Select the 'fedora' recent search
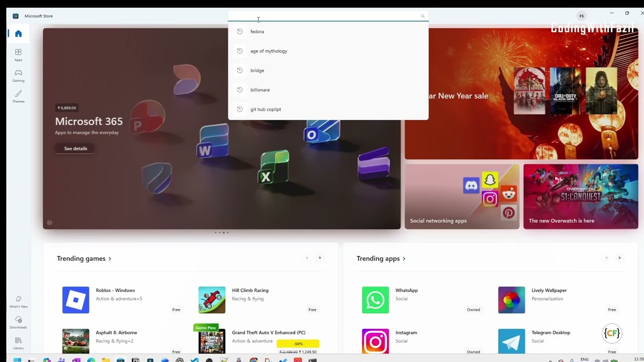Screen dimensions: 644x362 (328, 32)
